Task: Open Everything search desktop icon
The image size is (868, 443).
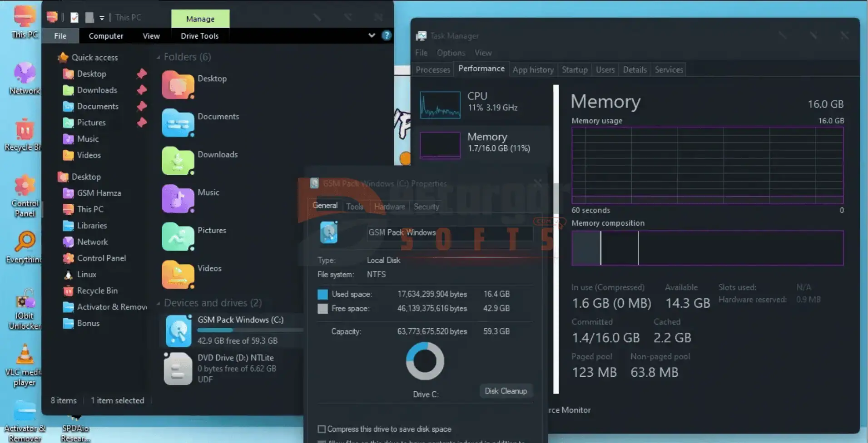Action: coord(25,242)
